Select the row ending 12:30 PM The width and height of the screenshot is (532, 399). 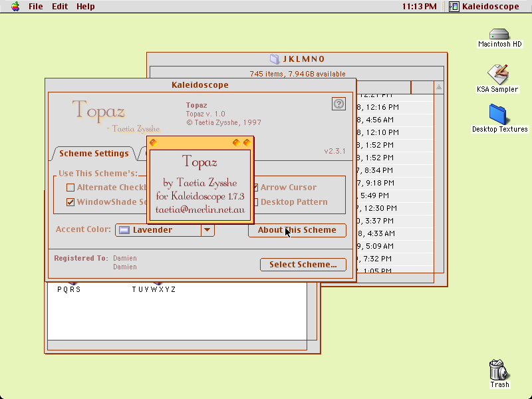394,208
